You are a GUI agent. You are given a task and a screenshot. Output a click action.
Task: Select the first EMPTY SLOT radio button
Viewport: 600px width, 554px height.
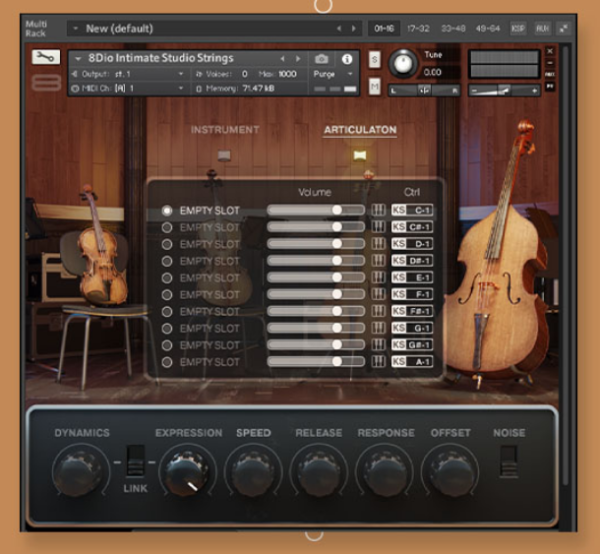(167, 210)
